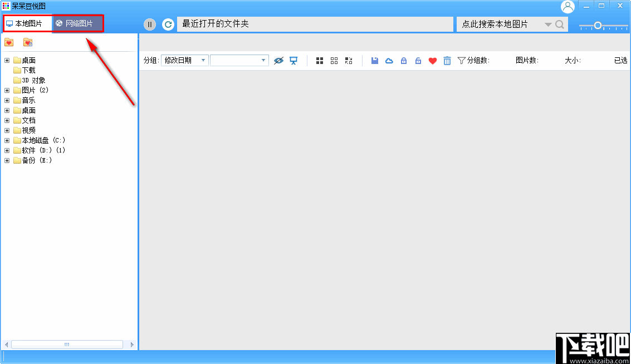Toggle hidden images with the eye-slash icon
The width and height of the screenshot is (631, 364).
[x=278, y=60]
